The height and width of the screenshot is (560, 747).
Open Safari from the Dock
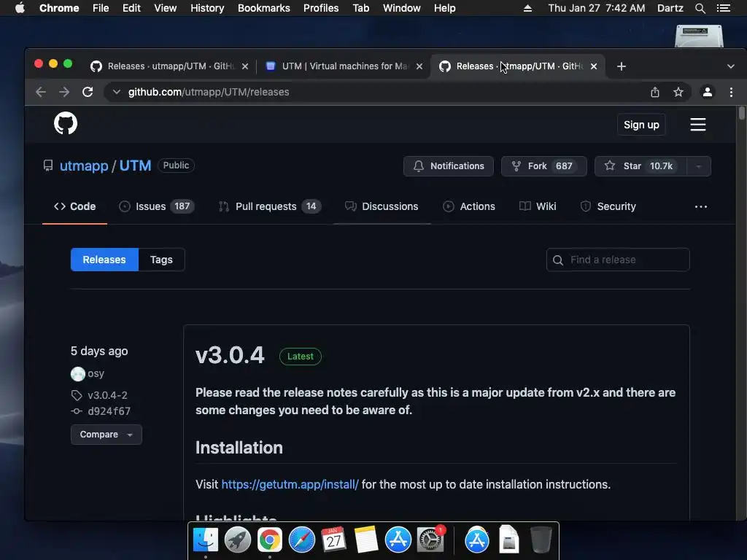[301, 540]
